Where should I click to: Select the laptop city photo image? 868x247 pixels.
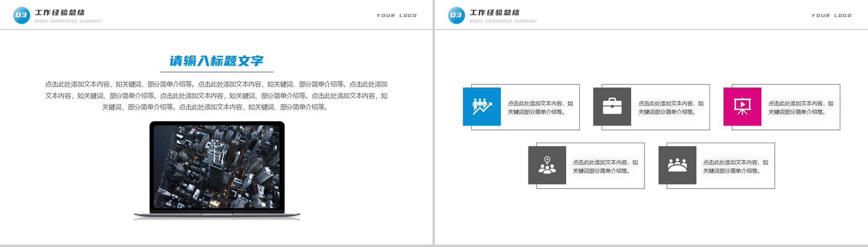tap(217, 171)
